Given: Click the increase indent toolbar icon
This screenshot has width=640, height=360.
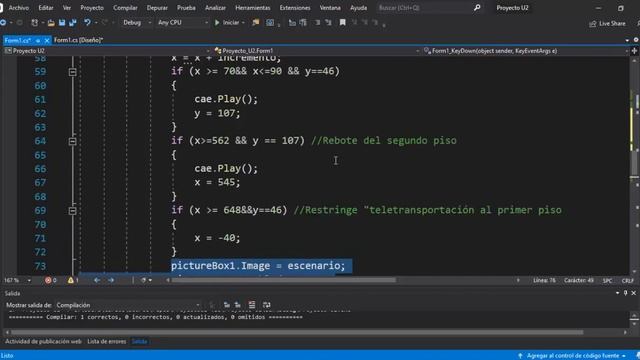Looking at the screenshot, I should pyautogui.click(x=303, y=23).
